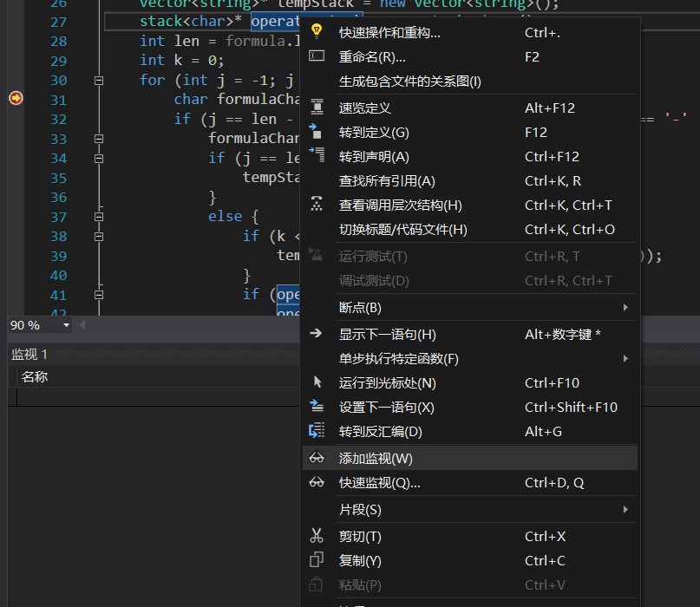Choose 复制(Y) from the menu
The width and height of the screenshot is (700, 607).
coord(469,560)
